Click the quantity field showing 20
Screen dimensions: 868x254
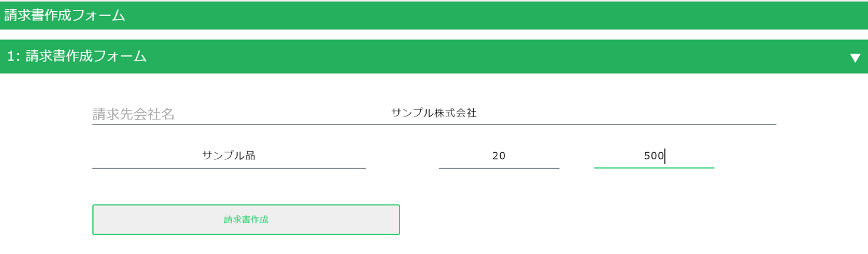pyautogui.click(x=498, y=156)
